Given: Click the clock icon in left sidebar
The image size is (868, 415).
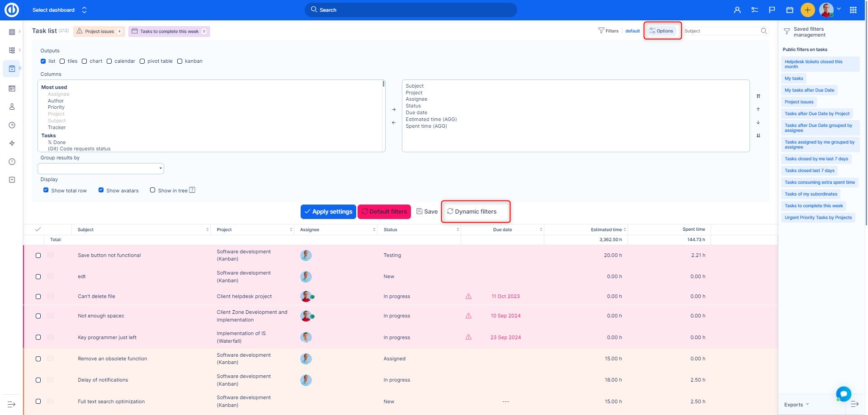Looking at the screenshot, I should (12, 125).
